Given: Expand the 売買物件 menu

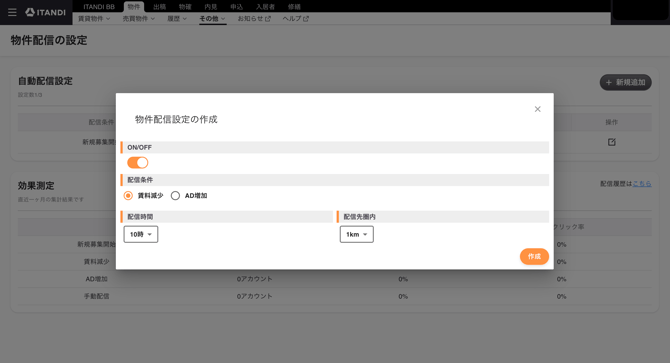Looking at the screenshot, I should click(138, 19).
